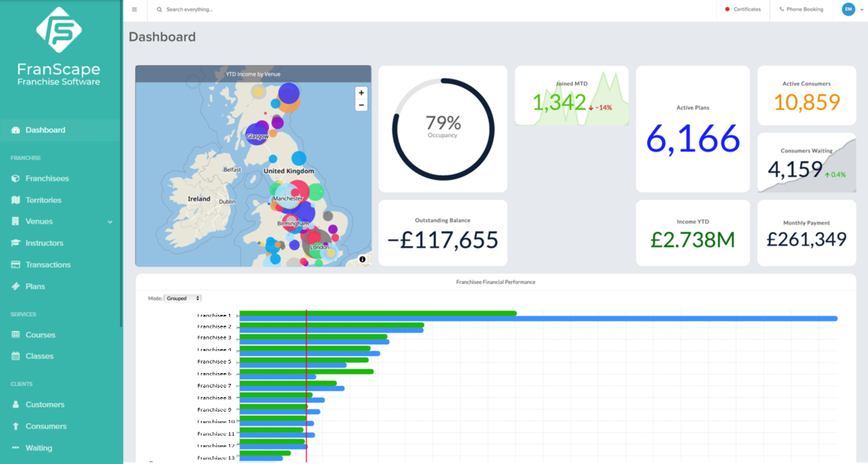Click the FranScape logo icon
This screenshot has height=464, width=868.
click(x=59, y=31)
